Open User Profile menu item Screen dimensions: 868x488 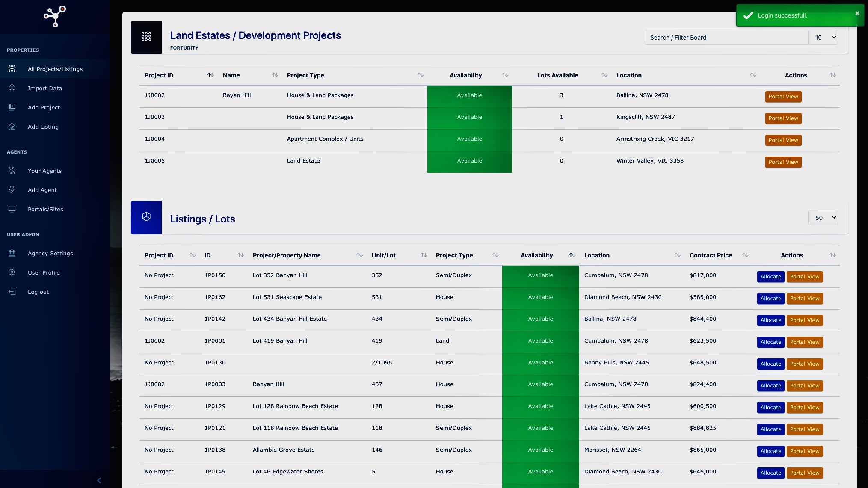[44, 272]
